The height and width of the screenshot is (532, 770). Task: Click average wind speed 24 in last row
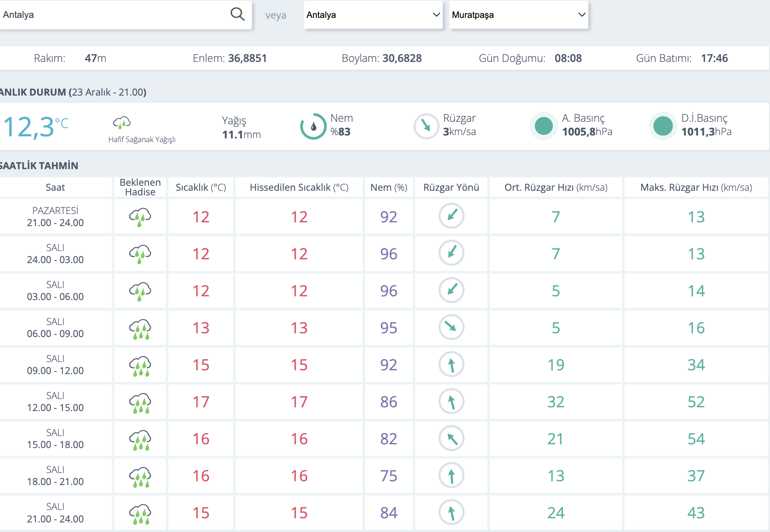pyautogui.click(x=556, y=513)
